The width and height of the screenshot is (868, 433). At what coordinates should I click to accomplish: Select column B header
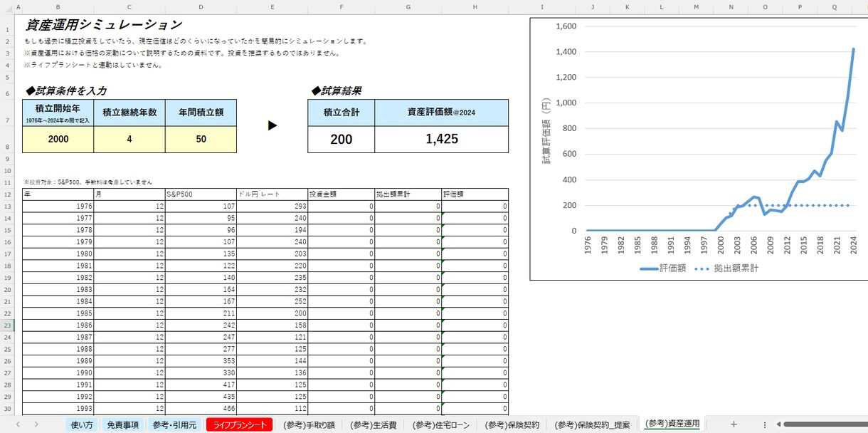pos(58,7)
